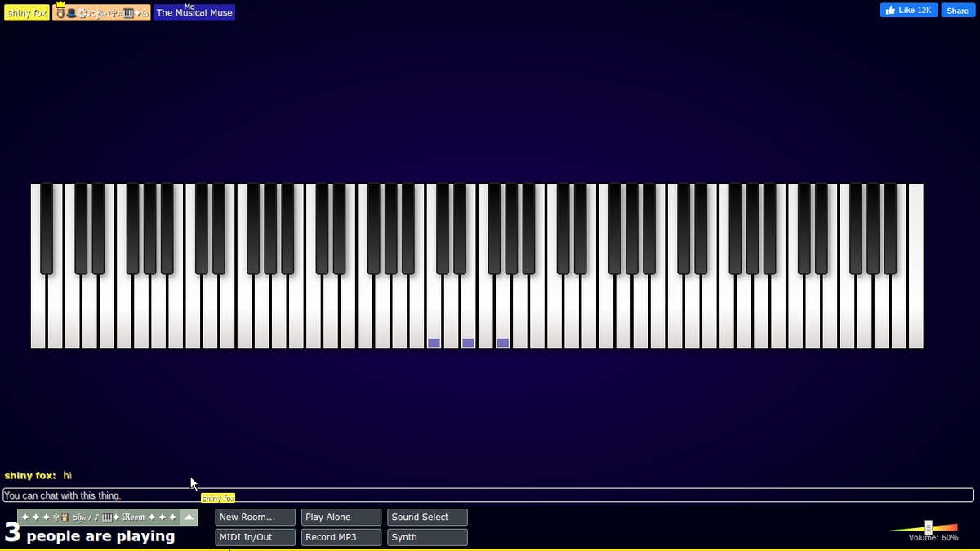The image size is (980, 551).
Task: Click the crown icon above the user toolbar
Action: pyautogui.click(x=60, y=4)
